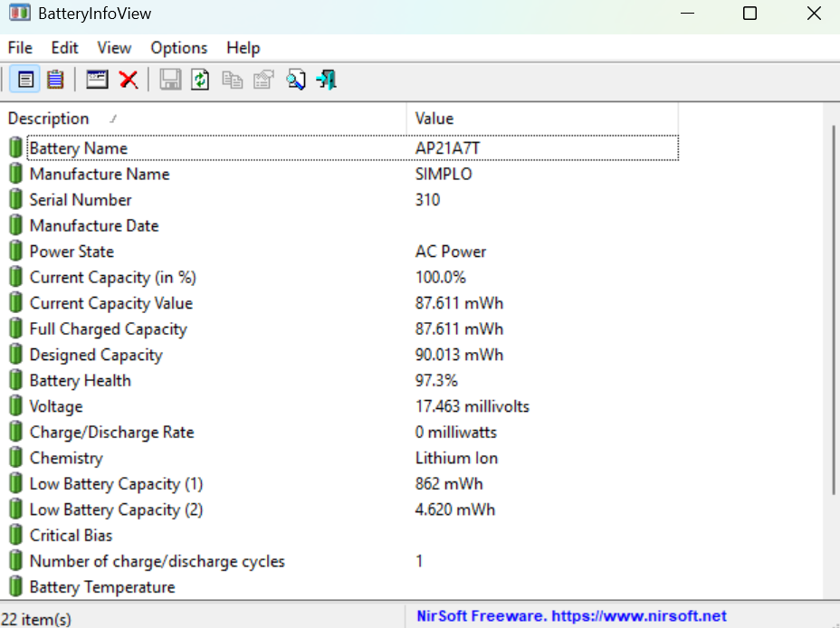Screen dimensions: 840x628
Task: Click battery icon beside Chemistry
Action: pyautogui.click(x=15, y=458)
